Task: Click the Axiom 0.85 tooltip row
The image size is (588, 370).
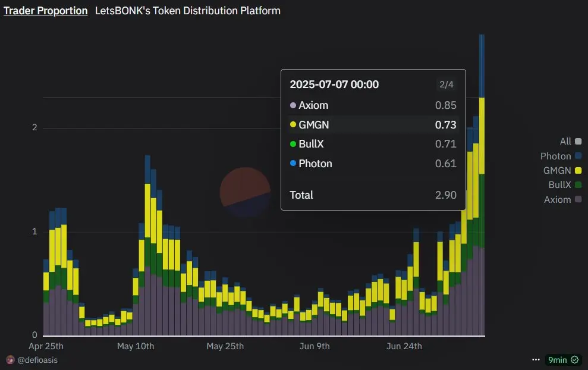Action: [x=373, y=105]
